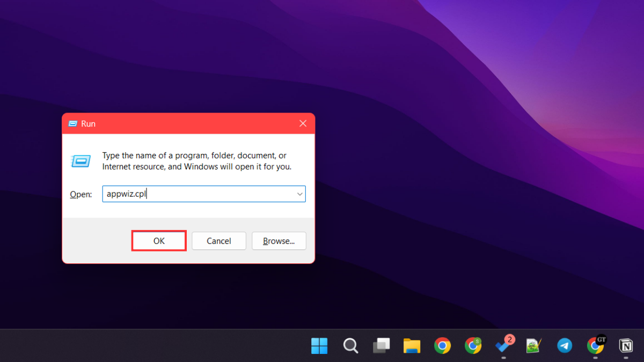
Task: Open the Notion app from the taskbar
Action: click(x=626, y=346)
